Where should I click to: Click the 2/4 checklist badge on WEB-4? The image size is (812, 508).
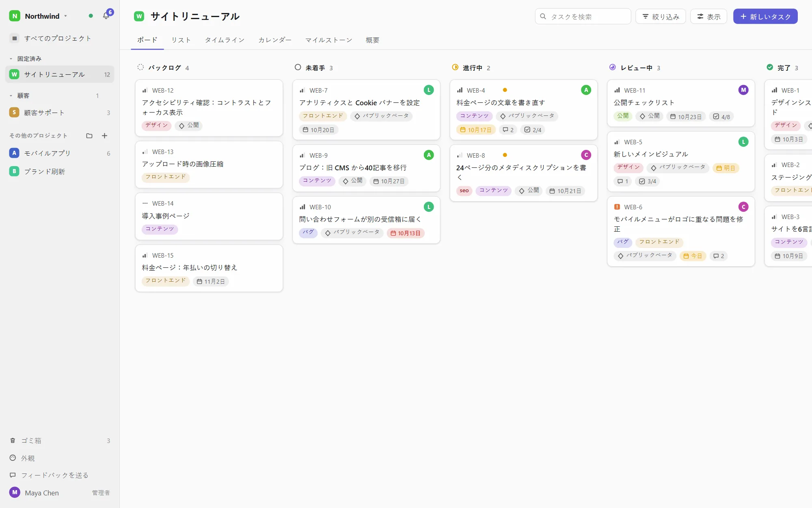(x=533, y=130)
